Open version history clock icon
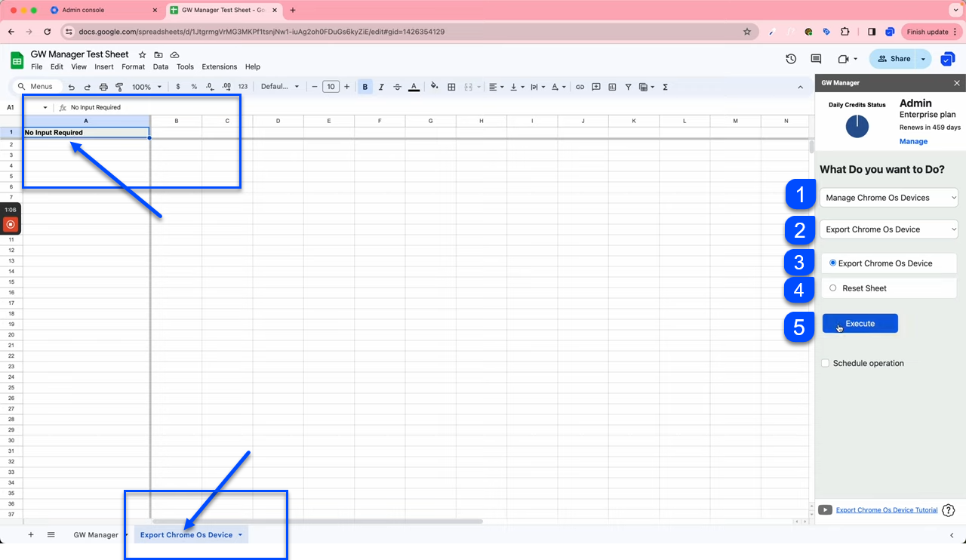This screenshot has height=560, width=966. pos(791,59)
